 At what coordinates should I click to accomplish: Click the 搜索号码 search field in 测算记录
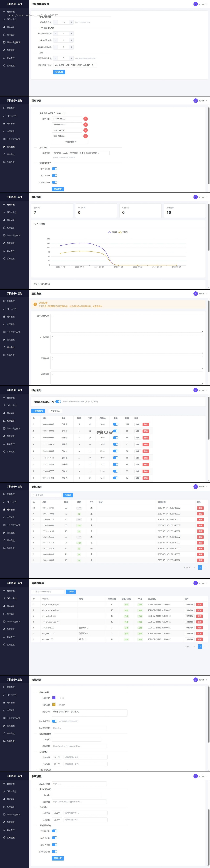click(47, 495)
